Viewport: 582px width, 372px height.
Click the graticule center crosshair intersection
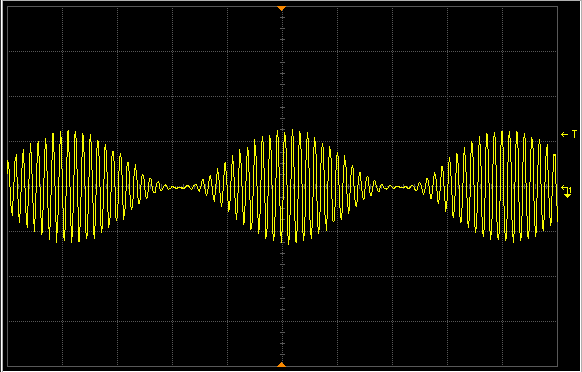click(282, 186)
